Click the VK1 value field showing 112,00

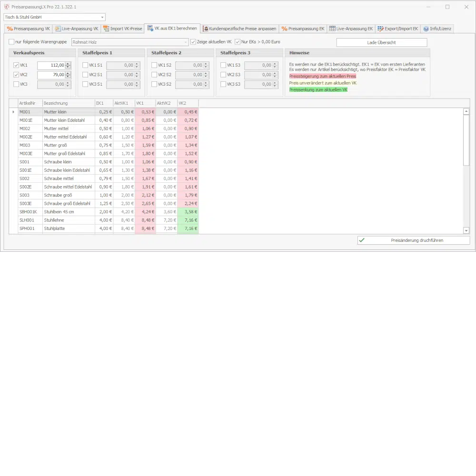(x=50, y=65)
